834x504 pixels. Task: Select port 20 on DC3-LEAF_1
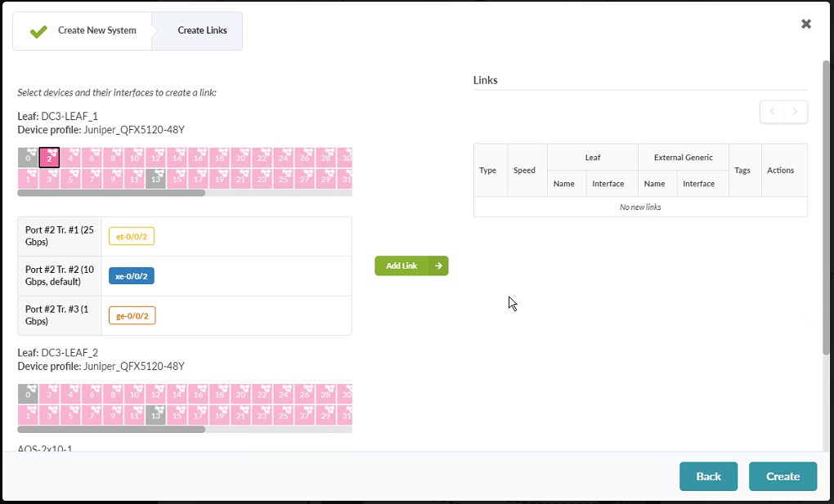click(x=240, y=158)
